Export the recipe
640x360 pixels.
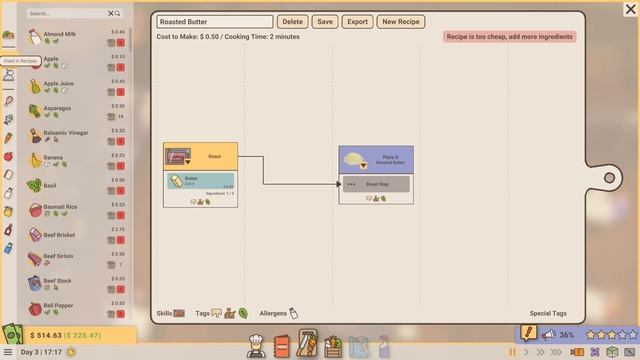358,22
